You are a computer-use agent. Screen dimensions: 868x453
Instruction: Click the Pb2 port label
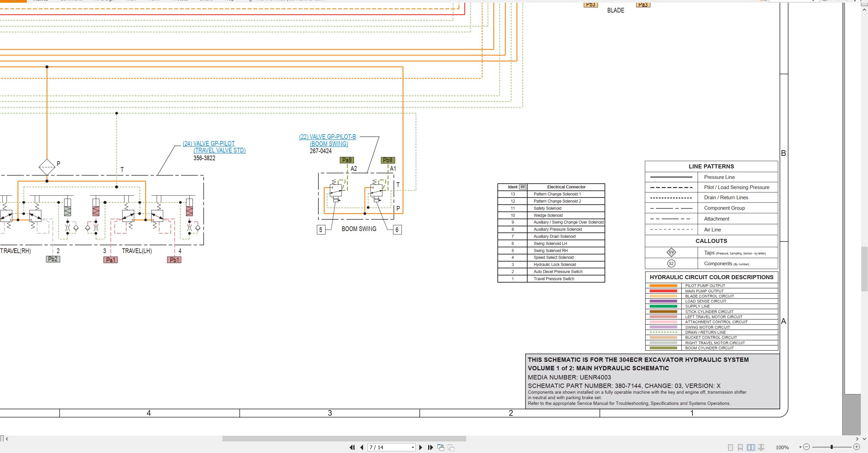coord(53,259)
